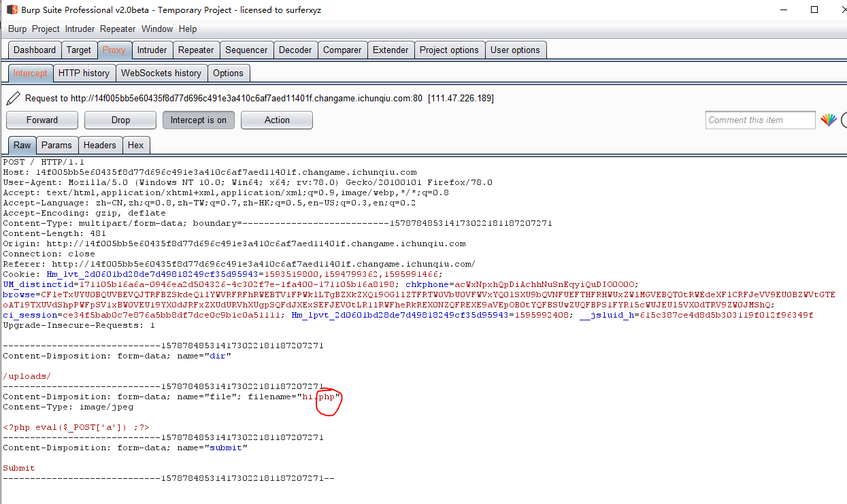Click the Content-Type: image/jpeg line

pyautogui.click(x=68, y=407)
